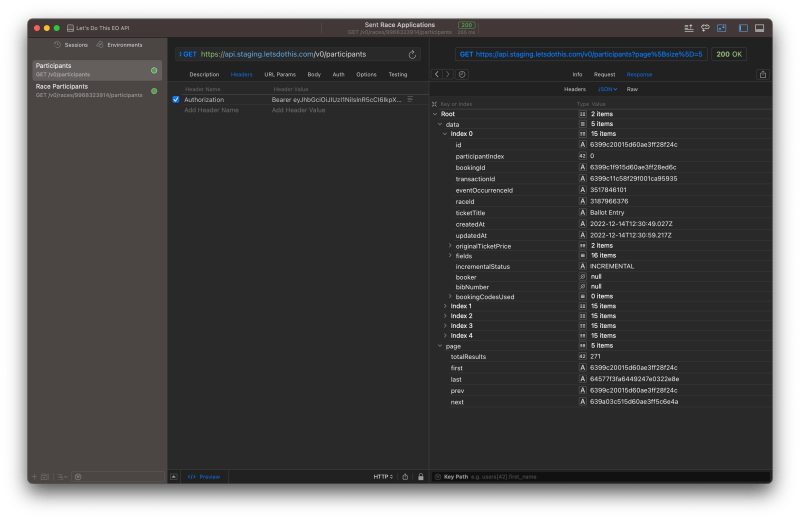Show the response Headers view
800x520 pixels.
574,89
